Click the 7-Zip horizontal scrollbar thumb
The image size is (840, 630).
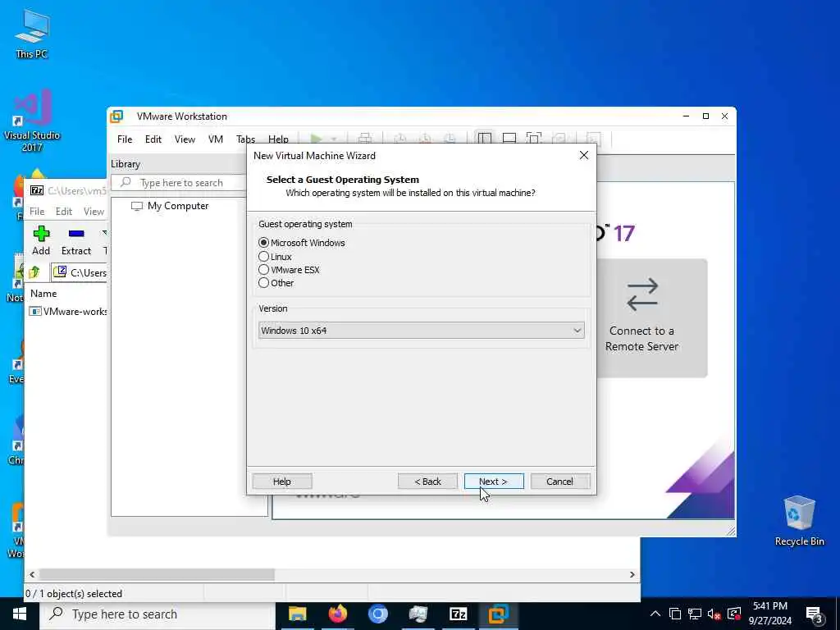pyautogui.click(x=157, y=574)
